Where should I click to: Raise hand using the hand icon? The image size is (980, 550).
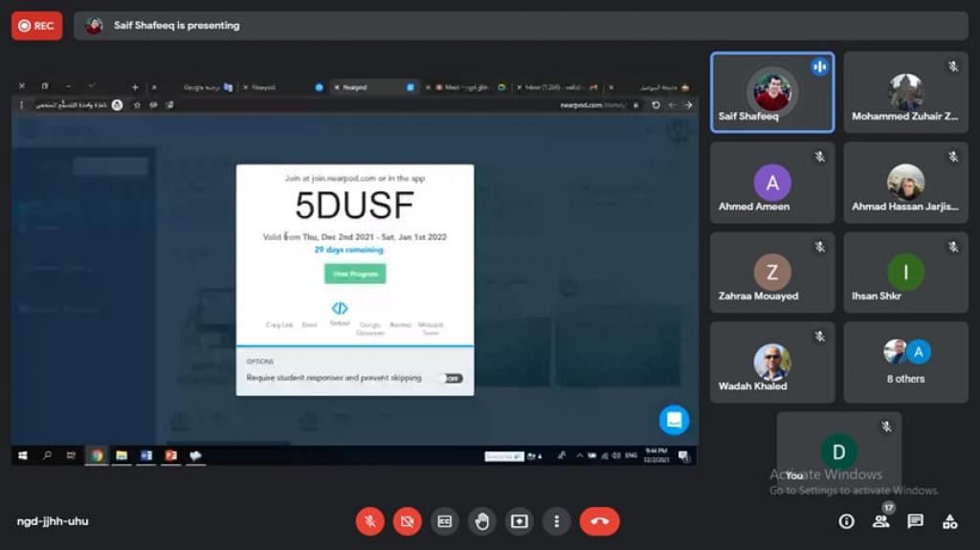tap(481, 521)
